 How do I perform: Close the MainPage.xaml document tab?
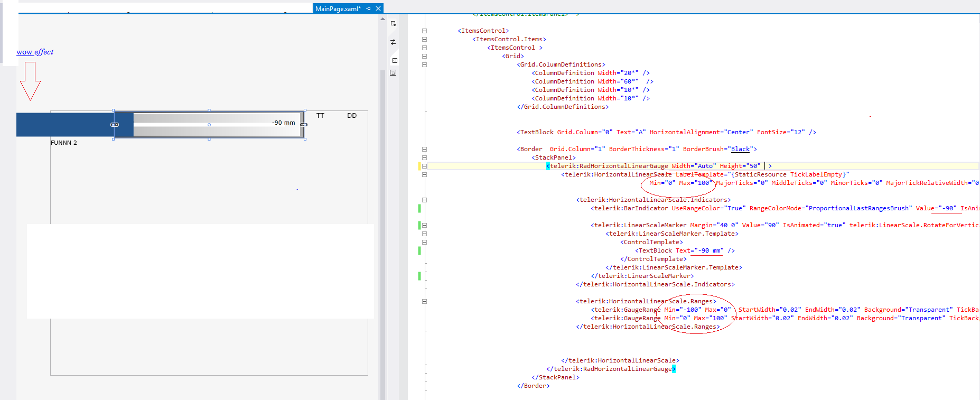378,8
